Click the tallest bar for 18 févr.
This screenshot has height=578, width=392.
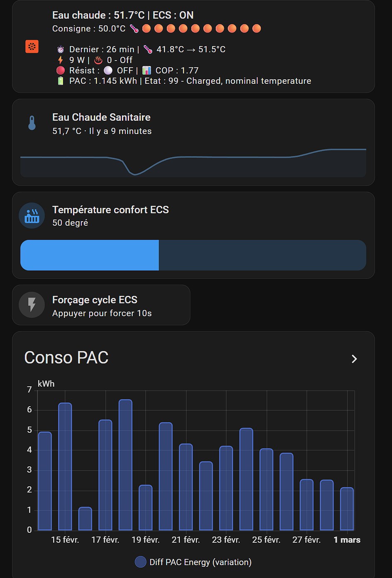pyautogui.click(x=126, y=465)
